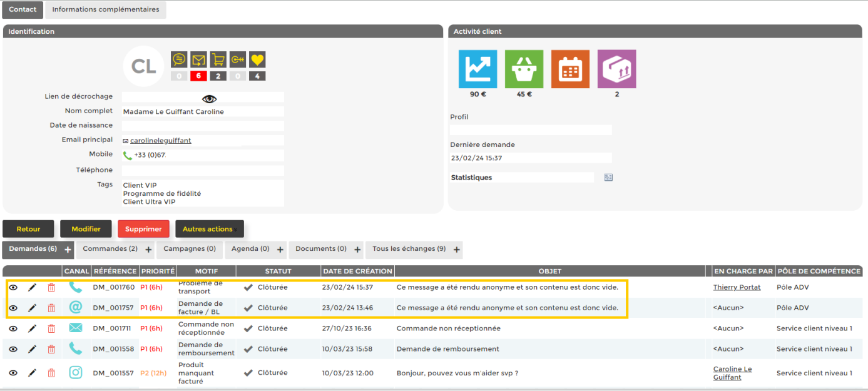The height and width of the screenshot is (391, 868).
Task: Delete request DM_001711 using trash icon
Action: point(51,328)
